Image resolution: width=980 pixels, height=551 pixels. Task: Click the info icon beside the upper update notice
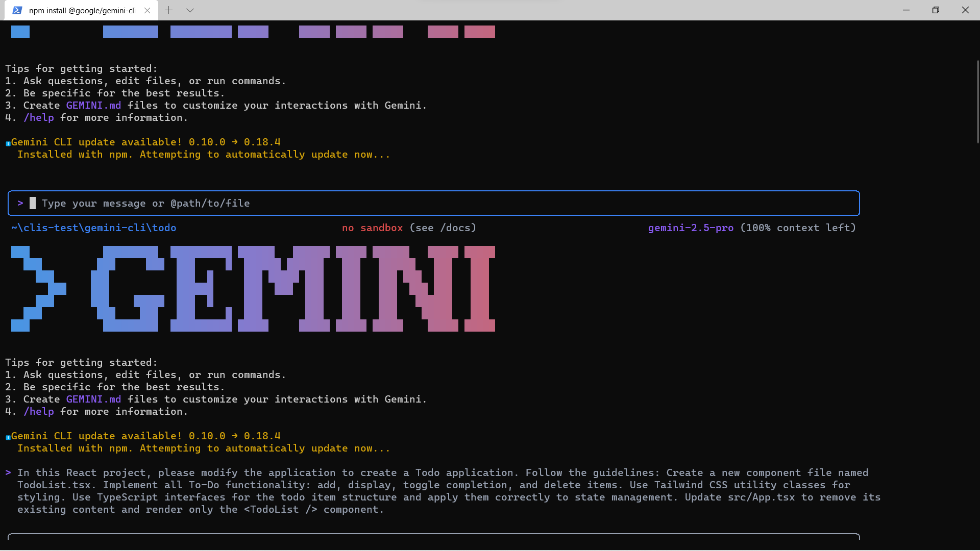pyautogui.click(x=8, y=143)
